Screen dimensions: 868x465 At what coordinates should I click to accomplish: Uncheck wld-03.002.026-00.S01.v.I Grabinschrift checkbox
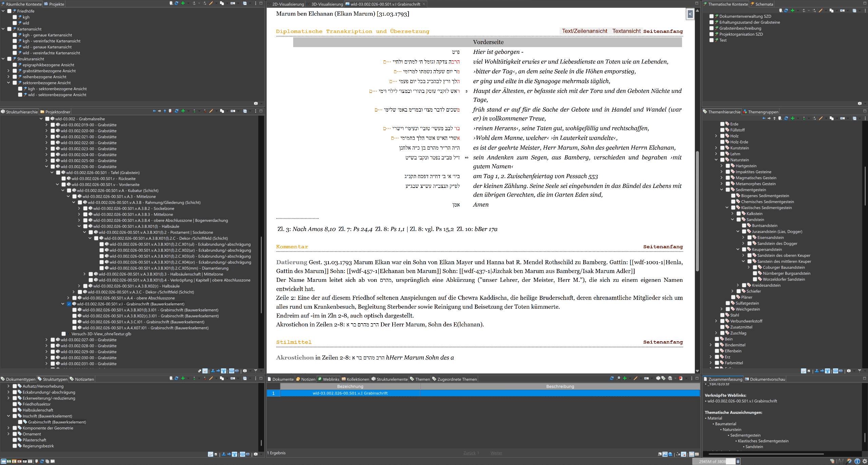[x=69, y=304]
